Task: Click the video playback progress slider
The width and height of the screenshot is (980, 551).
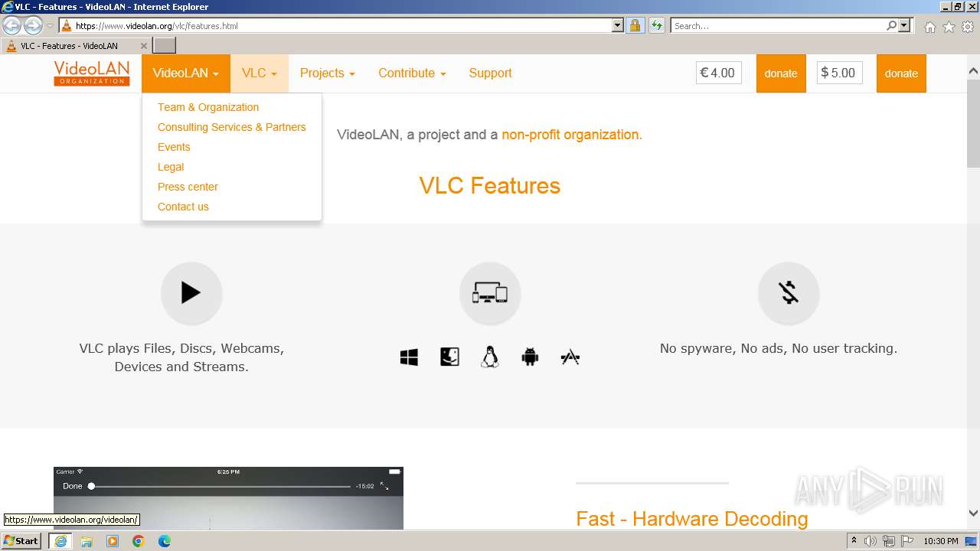Action: coord(220,486)
